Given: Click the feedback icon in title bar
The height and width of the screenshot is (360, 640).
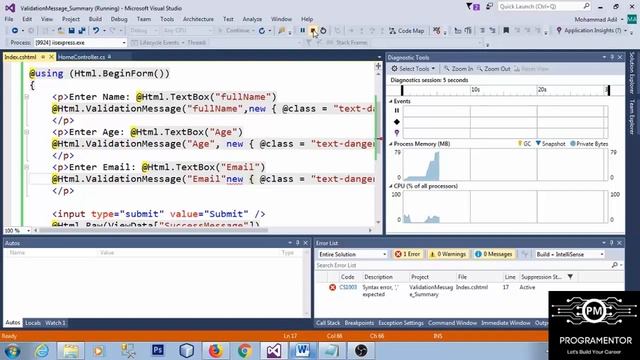Looking at the screenshot, I should click(489, 7).
